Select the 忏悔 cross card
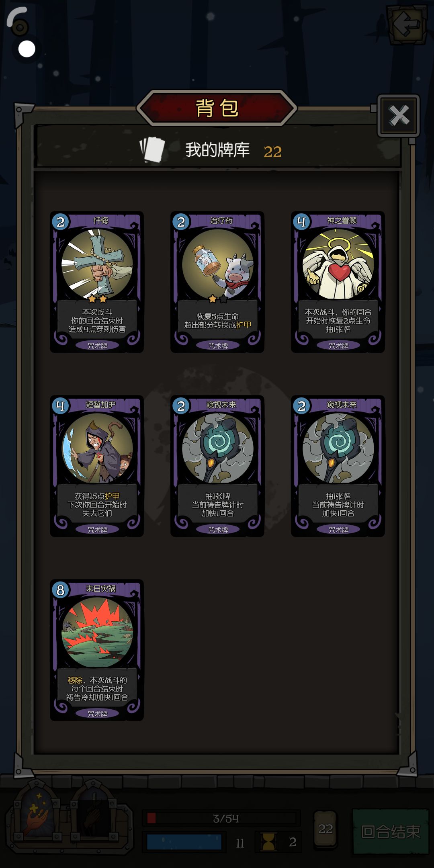Viewport: 434px width, 868px height. pyautogui.click(x=97, y=282)
